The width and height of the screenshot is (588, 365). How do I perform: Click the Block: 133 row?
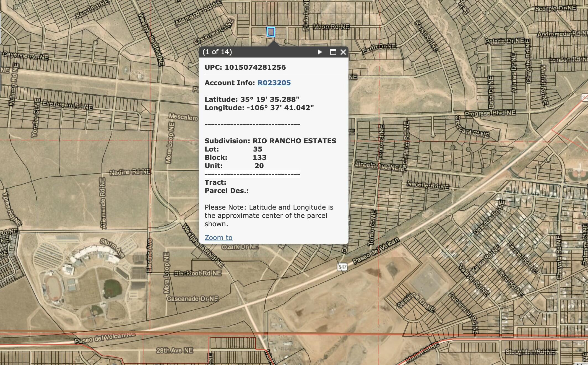236,157
